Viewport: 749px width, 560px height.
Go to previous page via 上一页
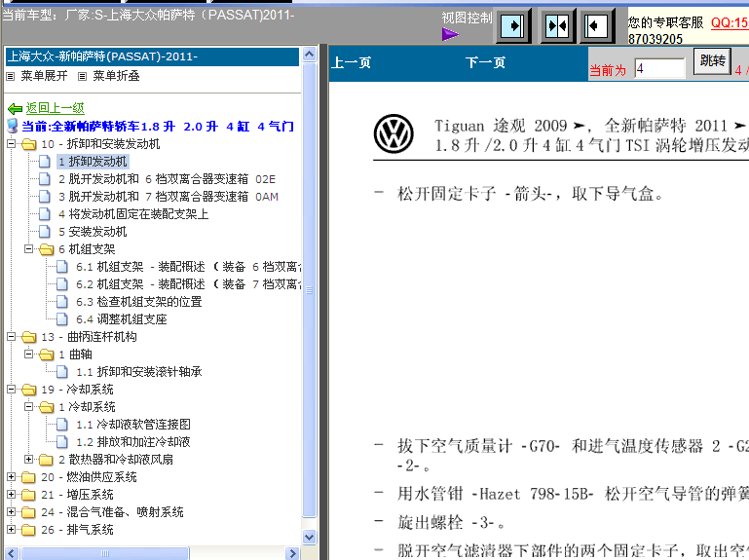(351, 62)
